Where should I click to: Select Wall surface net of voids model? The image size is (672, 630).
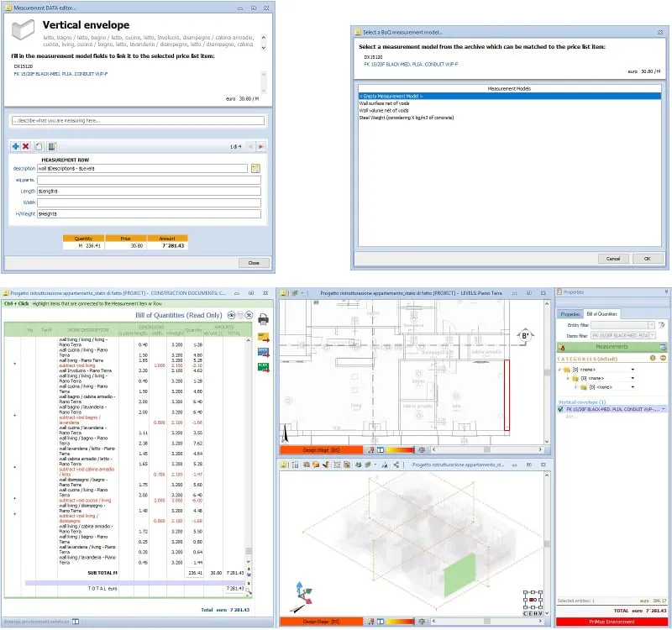coord(384,103)
